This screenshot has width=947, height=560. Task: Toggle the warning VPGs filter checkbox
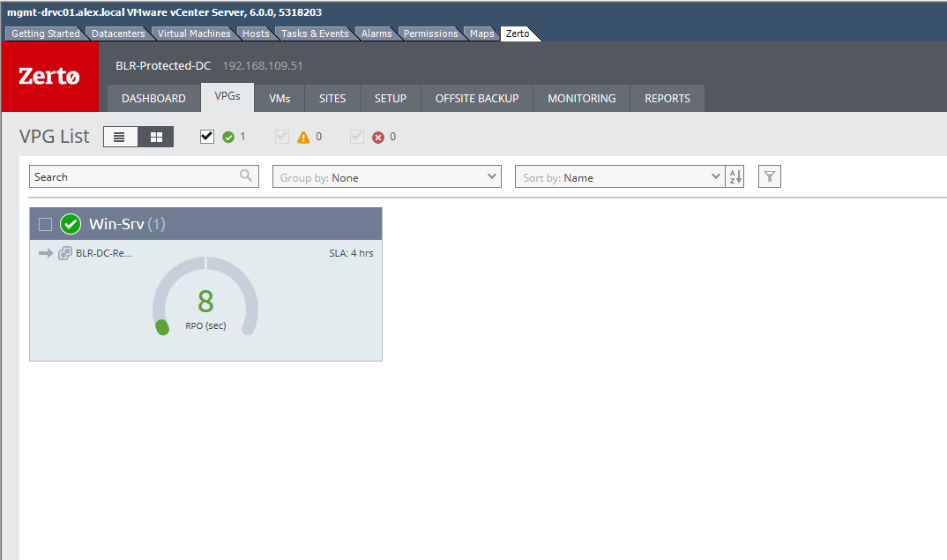[x=282, y=137]
